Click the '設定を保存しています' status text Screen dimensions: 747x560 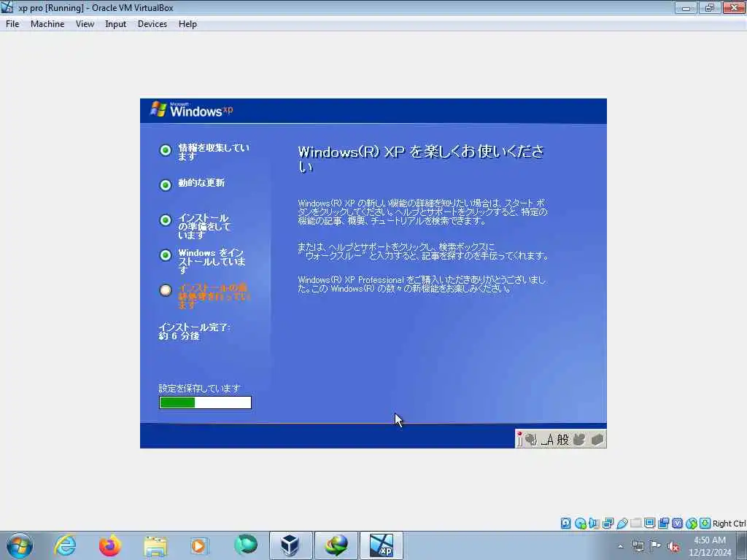coord(200,388)
